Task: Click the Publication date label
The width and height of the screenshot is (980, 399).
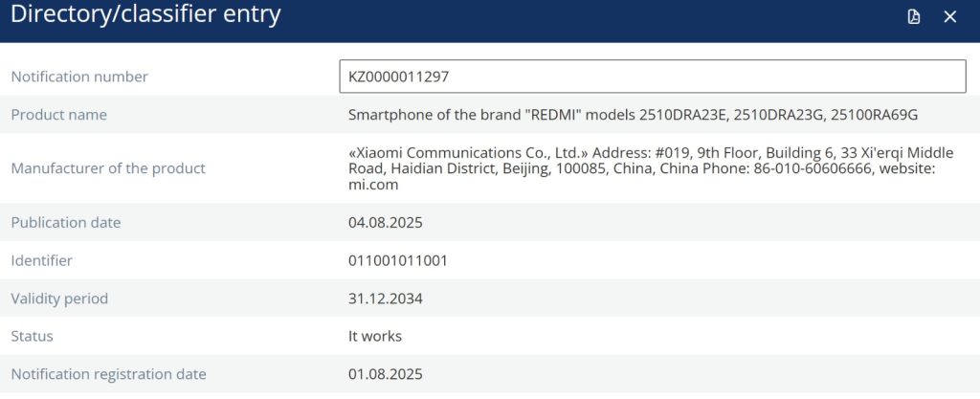Action: coord(65,223)
